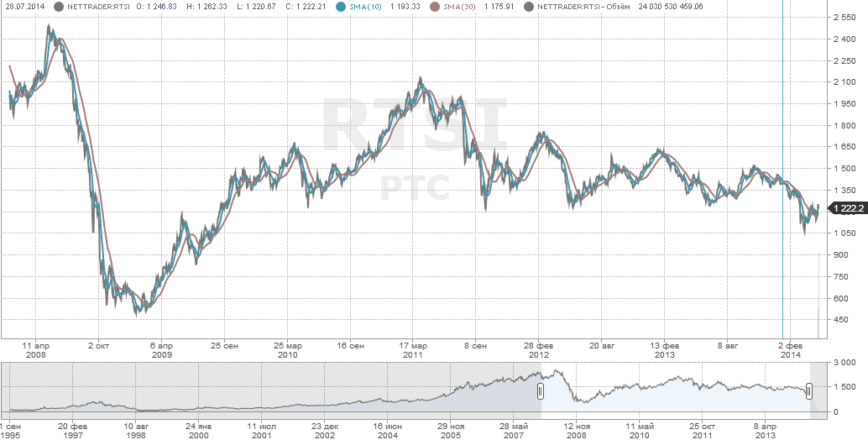Viewport: 868px width, 440px height.
Task: Click the NETTRADER:RTSI price series label
Action: 92,7
